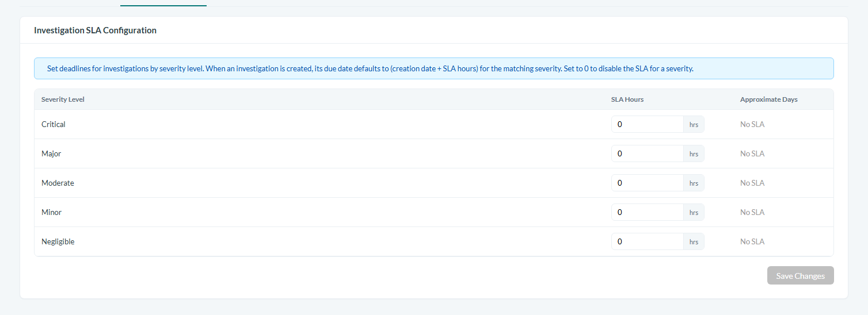Click the hrs unit label in Minor row
This screenshot has width=868, height=315.
[x=694, y=212]
